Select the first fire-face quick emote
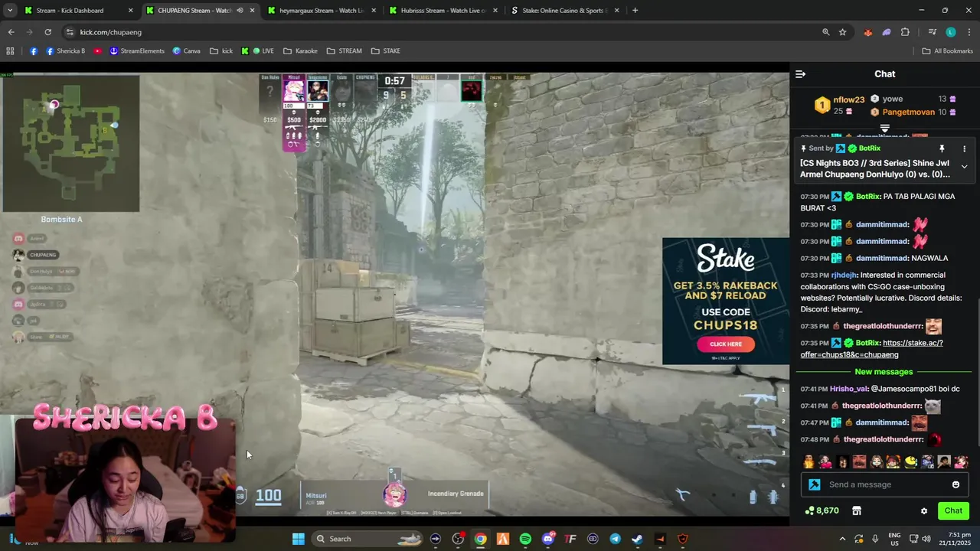Image resolution: width=980 pixels, height=551 pixels. (x=808, y=461)
